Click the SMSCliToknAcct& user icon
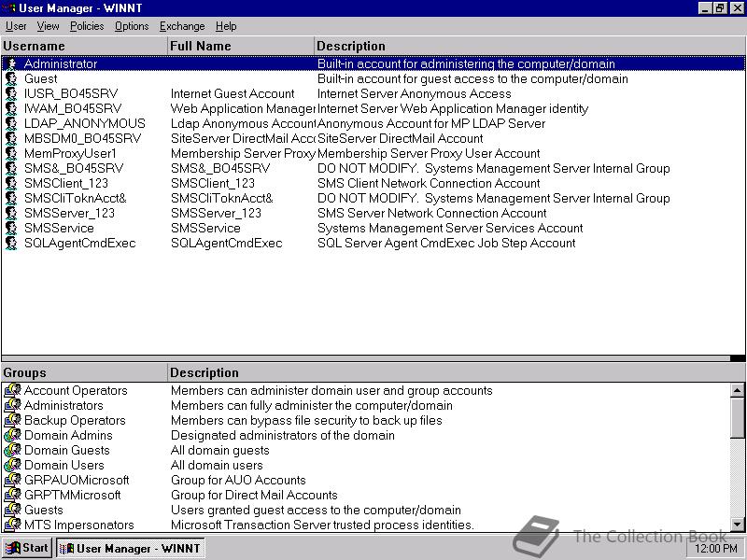This screenshot has height=560, width=747. coord(11,198)
